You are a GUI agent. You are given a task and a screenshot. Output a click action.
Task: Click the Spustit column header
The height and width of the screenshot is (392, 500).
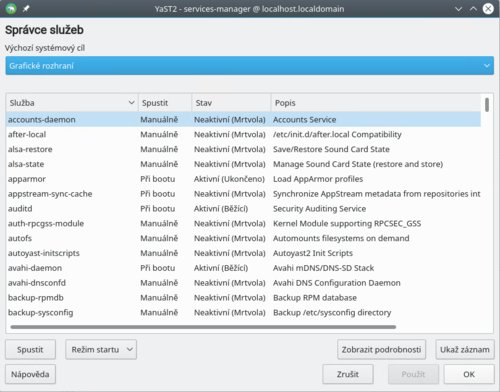click(x=165, y=103)
